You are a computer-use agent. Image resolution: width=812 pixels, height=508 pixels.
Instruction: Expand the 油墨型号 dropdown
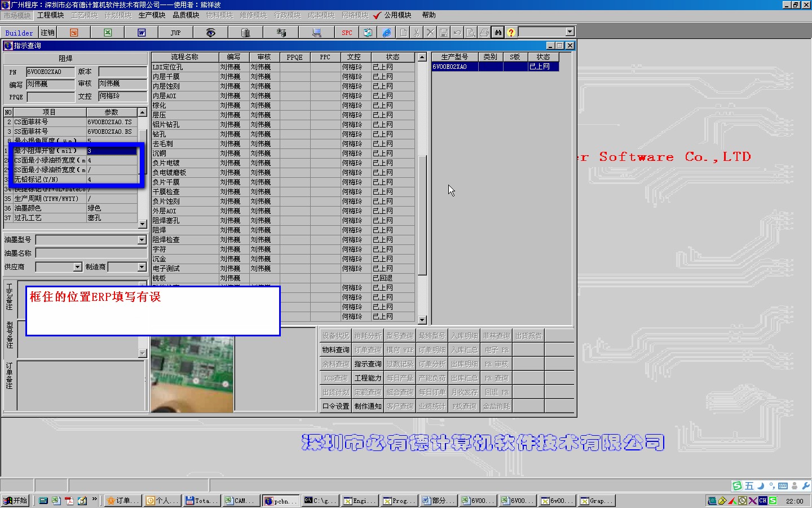(142, 240)
